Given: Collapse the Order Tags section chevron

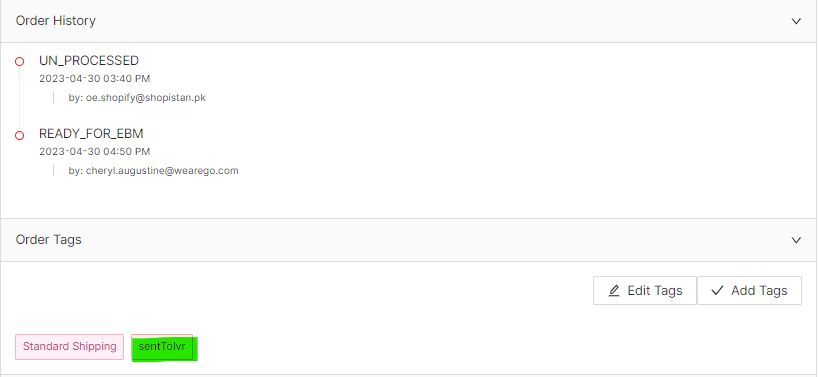Looking at the screenshot, I should tap(796, 240).
